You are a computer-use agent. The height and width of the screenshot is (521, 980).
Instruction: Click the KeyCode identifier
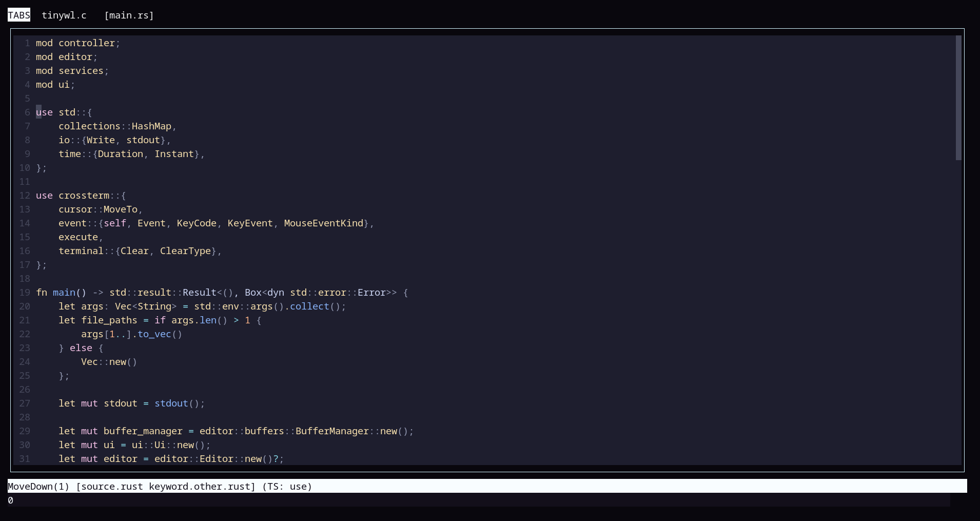197,223
